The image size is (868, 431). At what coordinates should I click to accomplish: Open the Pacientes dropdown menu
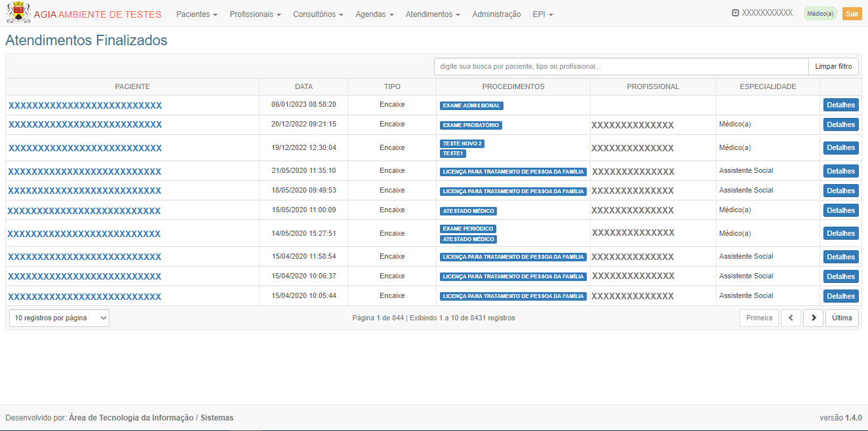[197, 14]
